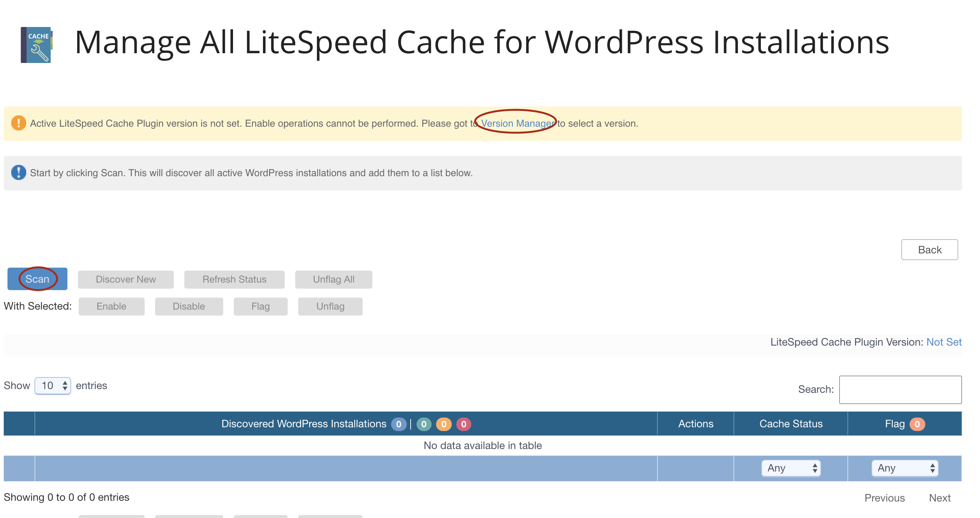Click the green count badge in header
Screen dimensions: 980x518
(423, 424)
